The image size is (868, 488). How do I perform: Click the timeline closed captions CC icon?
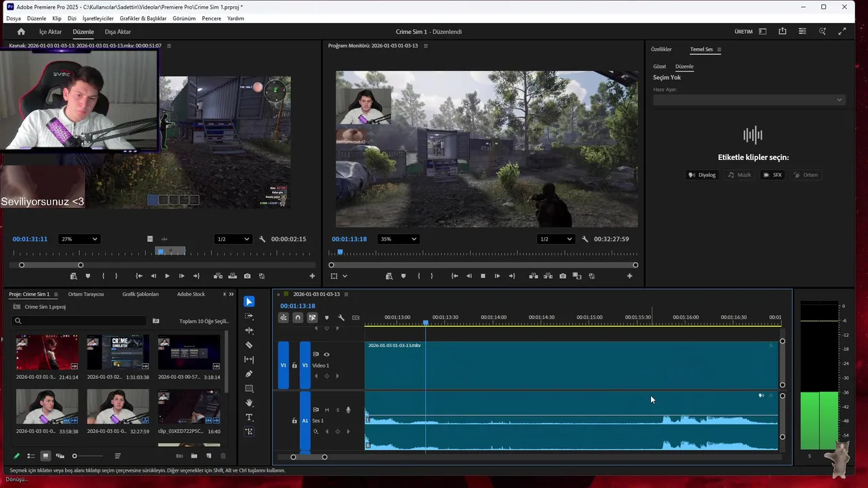tap(355, 317)
